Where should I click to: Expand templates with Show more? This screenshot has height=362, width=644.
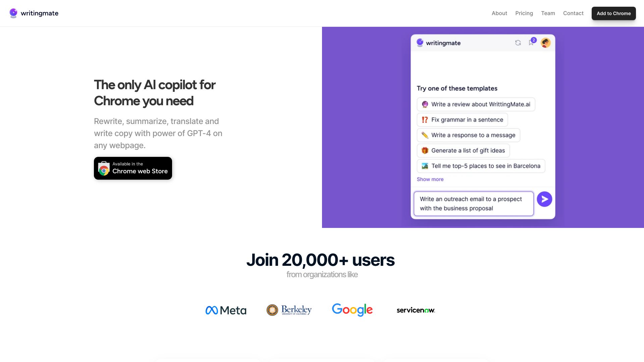430,179
